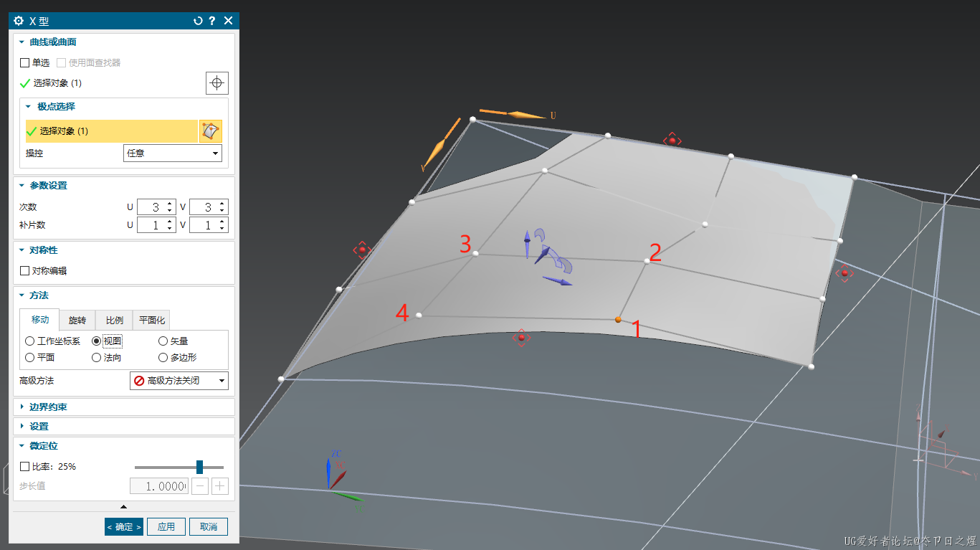Select the white pole near label 2

point(647,261)
